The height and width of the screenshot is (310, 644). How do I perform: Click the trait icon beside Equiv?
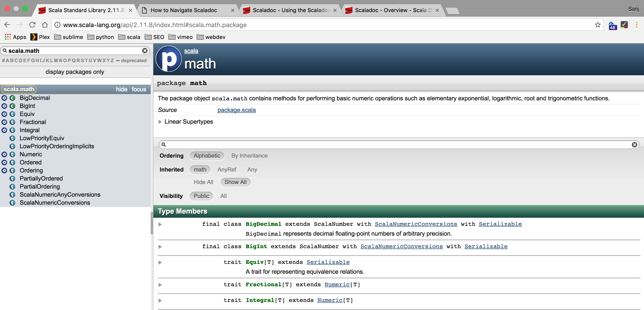(x=13, y=114)
